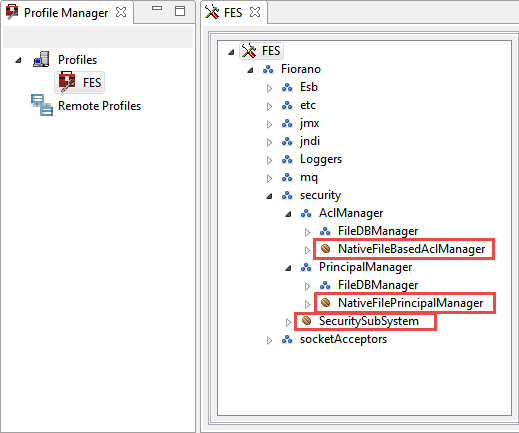
Task: Select the mq tree item
Action: pos(309,177)
